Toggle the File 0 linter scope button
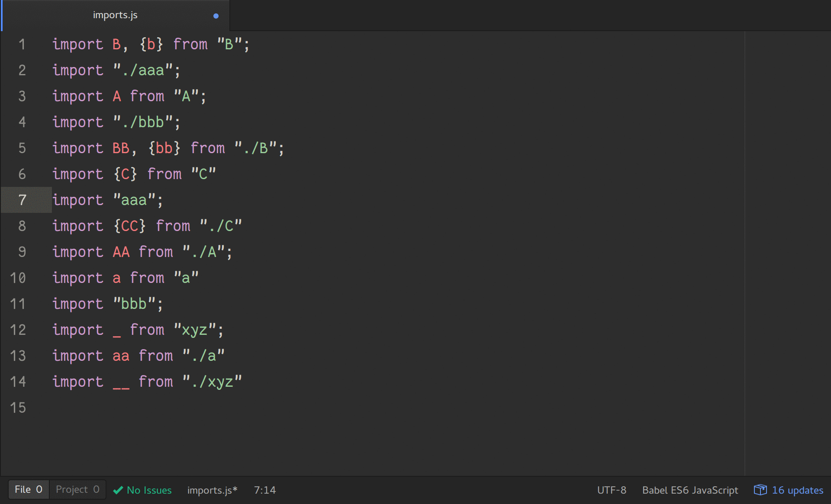Viewport: 831px width, 504px height. (29, 490)
